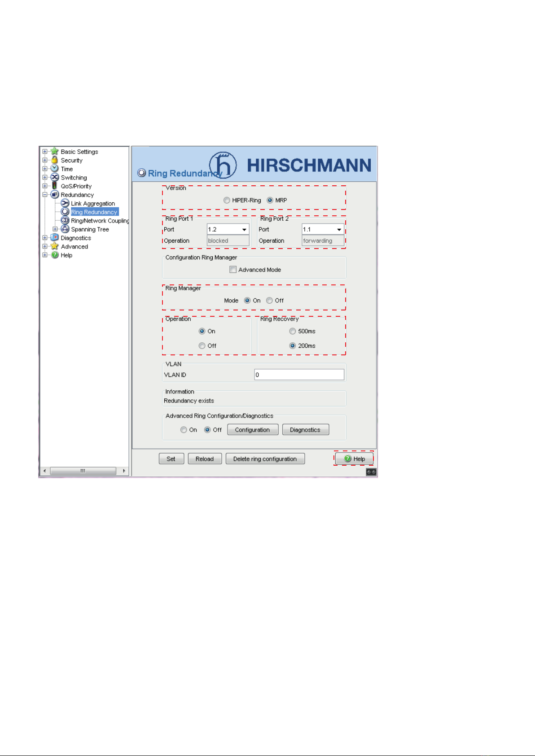The image size is (535, 756).
Task: Turn Advanced Ring Configuration/Diagnostics On
Action: [x=184, y=430]
